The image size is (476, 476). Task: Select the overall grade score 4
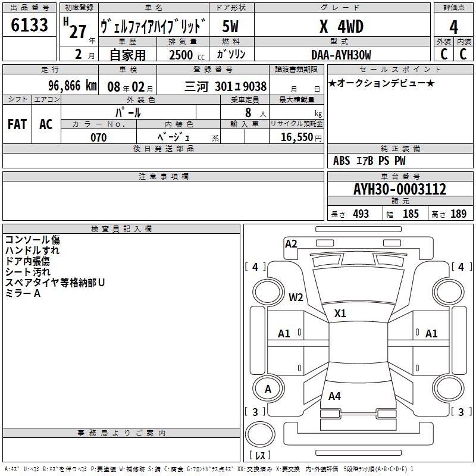coord(453,27)
